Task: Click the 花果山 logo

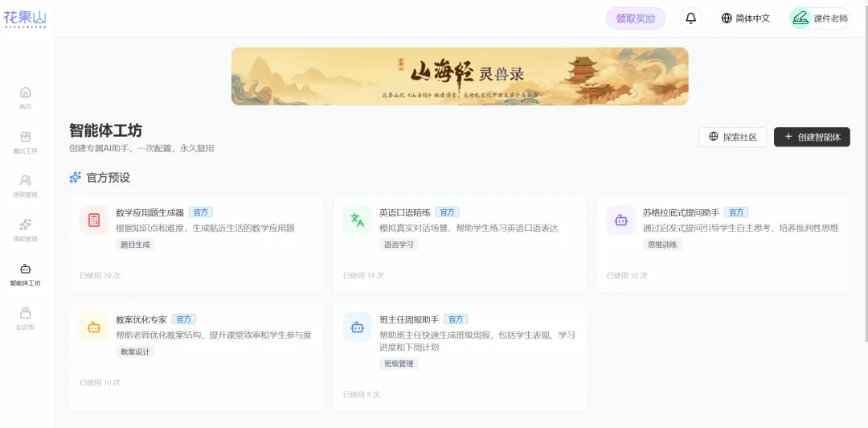Action: [26, 19]
